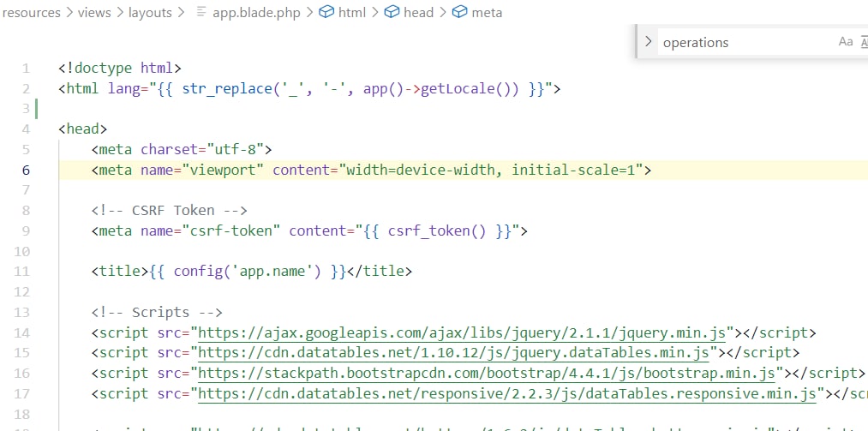Follow the jquery.min.js googleapis URL link
Image resolution: width=868 pixels, height=431 pixels.
click(x=462, y=332)
